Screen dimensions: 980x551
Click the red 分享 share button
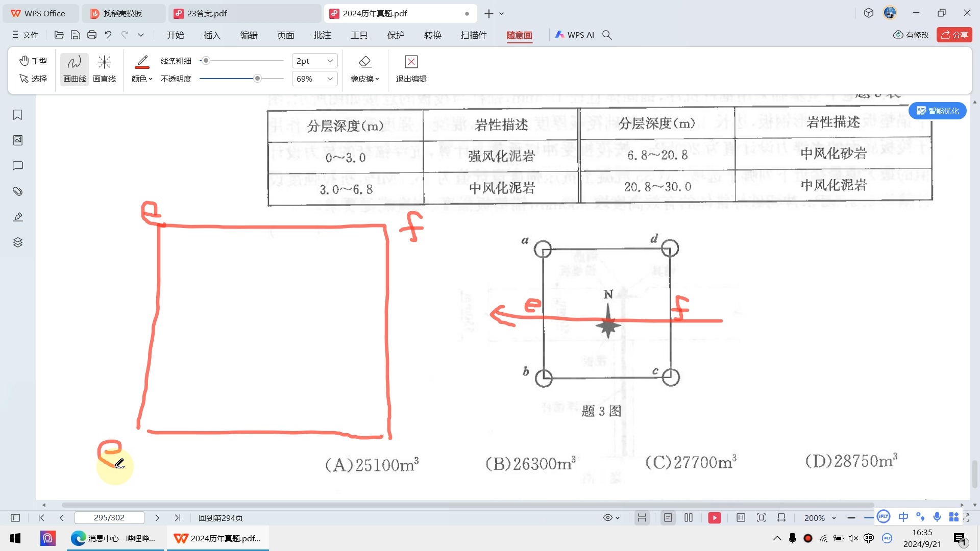954,35
